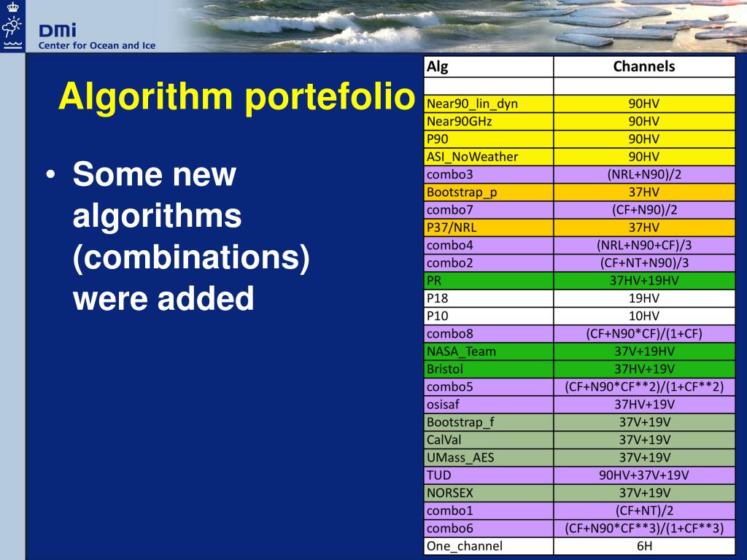Click the "CalVal" algorithm cell
The height and width of the screenshot is (560, 747).
(489, 440)
